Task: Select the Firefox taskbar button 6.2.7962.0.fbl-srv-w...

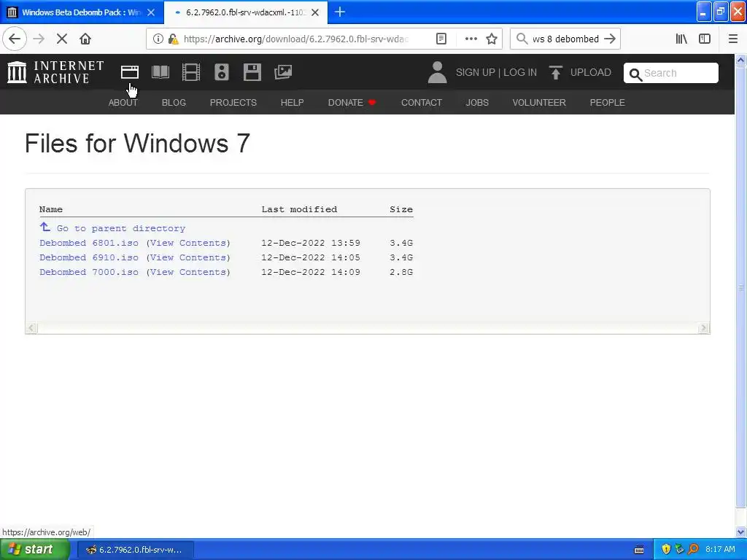Action: point(135,550)
